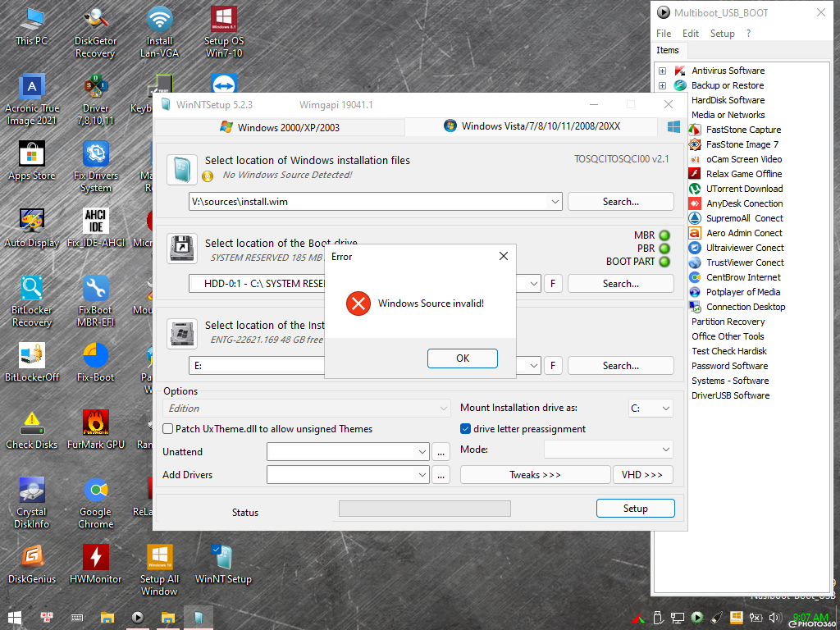840x630 pixels.
Task: Open Setup menu in Multiboot_USB_BOOT
Action: [x=722, y=33]
